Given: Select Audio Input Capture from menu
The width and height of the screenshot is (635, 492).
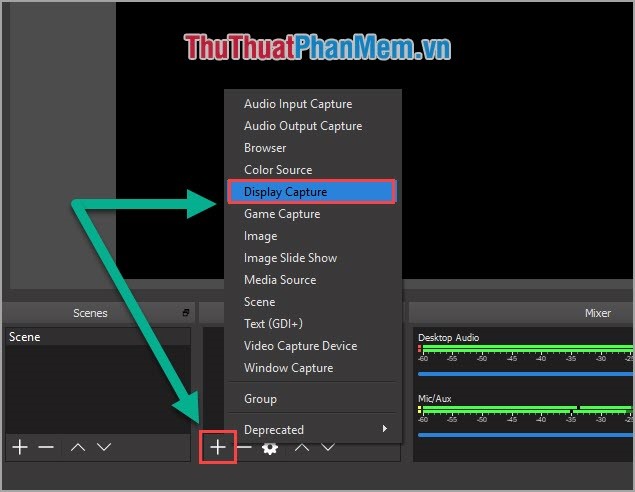Looking at the screenshot, I should tap(313, 104).
